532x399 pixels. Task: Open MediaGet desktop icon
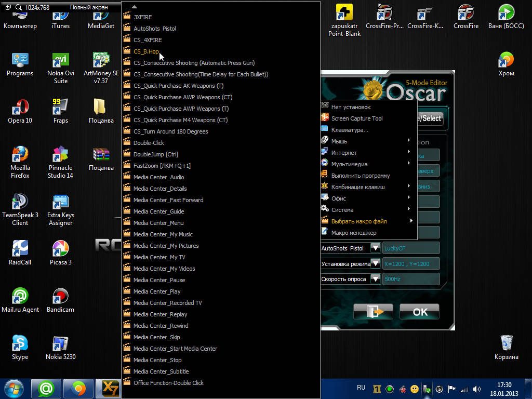(x=101, y=20)
